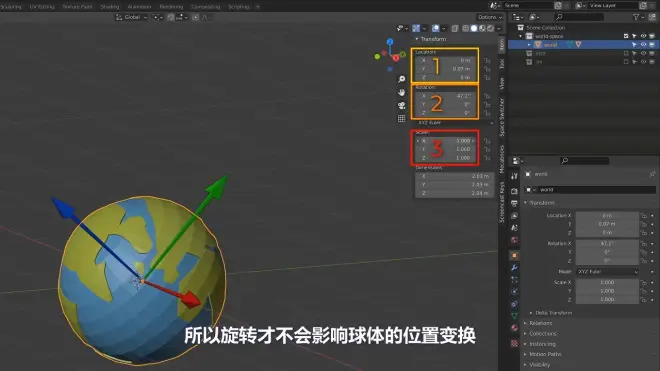
Task: Click the zoom magnifier viewport icon
Action: [402, 79]
